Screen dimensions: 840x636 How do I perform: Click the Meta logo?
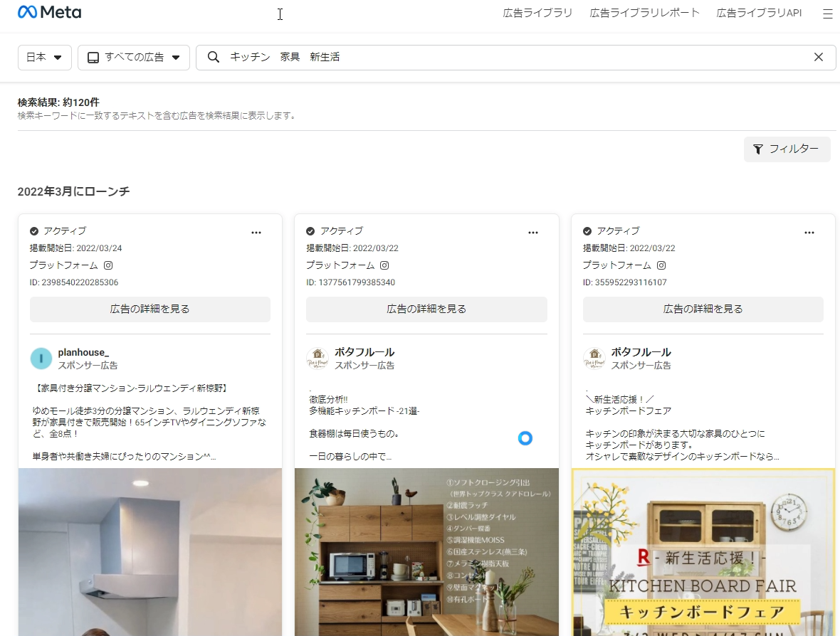(49, 13)
